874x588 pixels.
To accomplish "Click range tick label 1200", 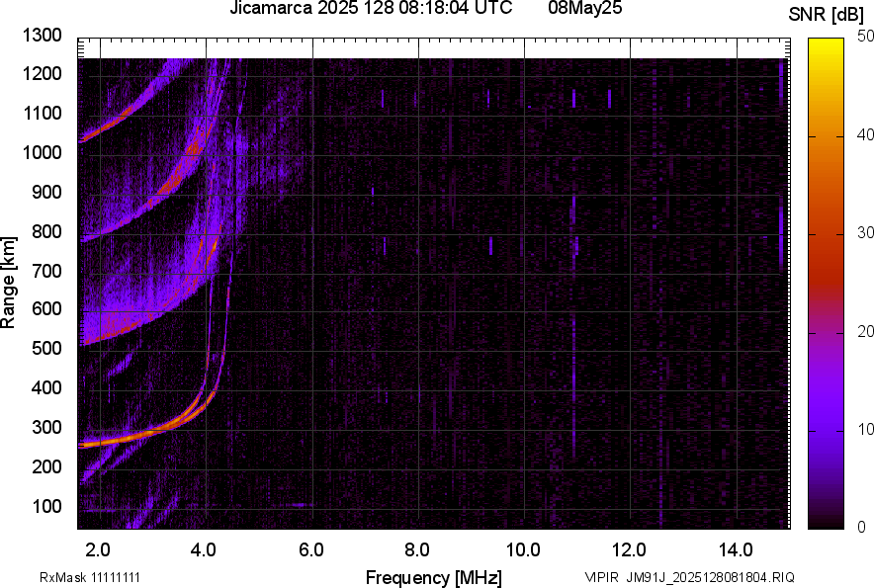I will pyautogui.click(x=43, y=73).
